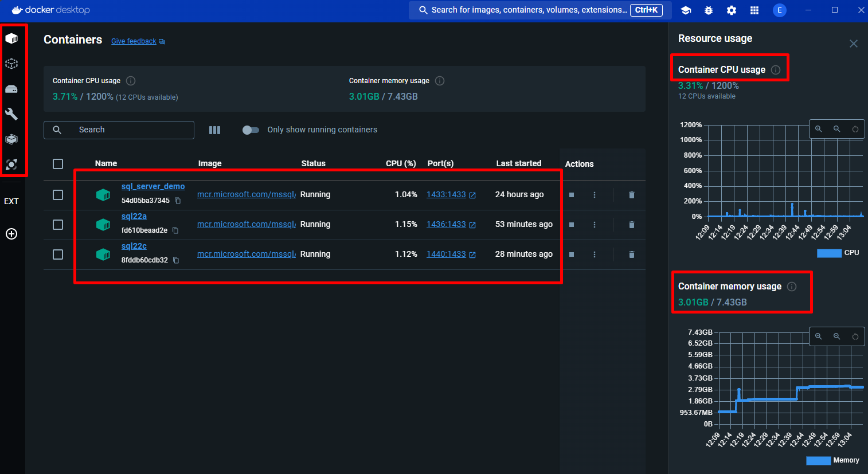Open the Give feedback link
868x474 pixels.
[138, 41]
